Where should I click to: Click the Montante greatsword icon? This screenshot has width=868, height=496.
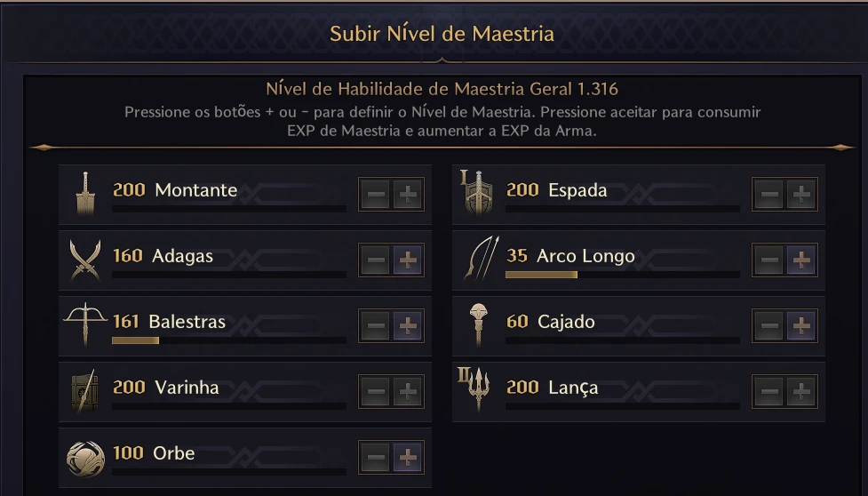click(86, 195)
